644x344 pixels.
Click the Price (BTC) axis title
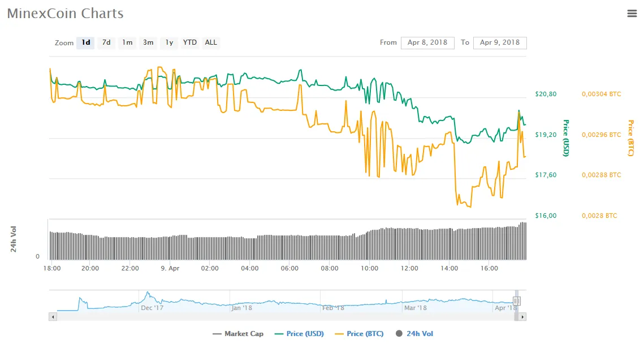click(631, 138)
